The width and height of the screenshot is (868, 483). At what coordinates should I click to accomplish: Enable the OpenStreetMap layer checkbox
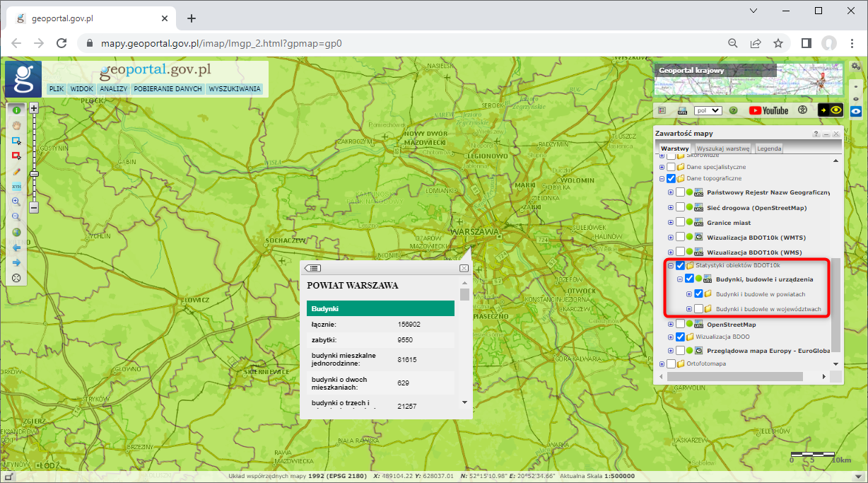click(680, 324)
